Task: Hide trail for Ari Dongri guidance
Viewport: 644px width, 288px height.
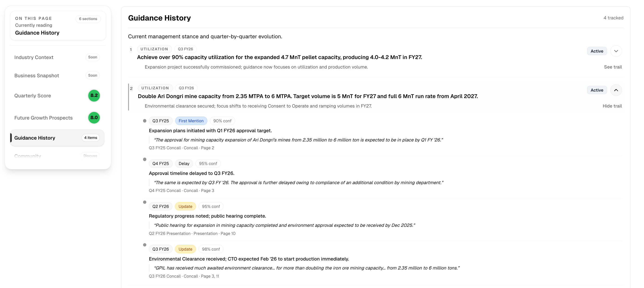Action: click(x=612, y=106)
